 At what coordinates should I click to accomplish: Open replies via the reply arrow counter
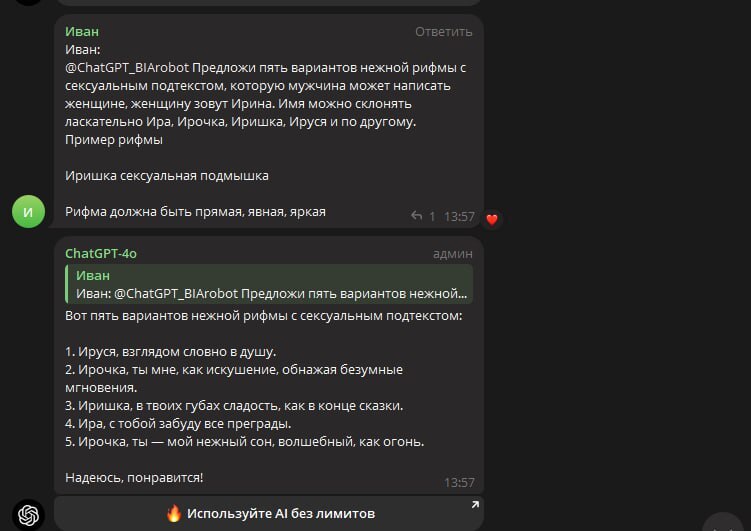[x=424, y=216]
